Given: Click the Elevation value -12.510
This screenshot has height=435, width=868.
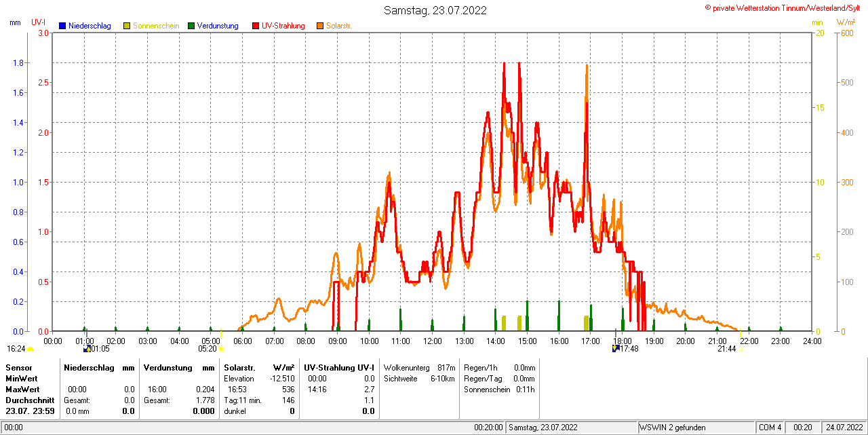Looking at the screenshot, I should tap(282, 378).
